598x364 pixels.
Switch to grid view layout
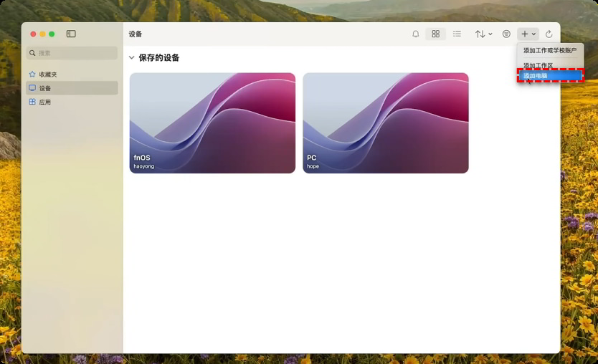(435, 34)
